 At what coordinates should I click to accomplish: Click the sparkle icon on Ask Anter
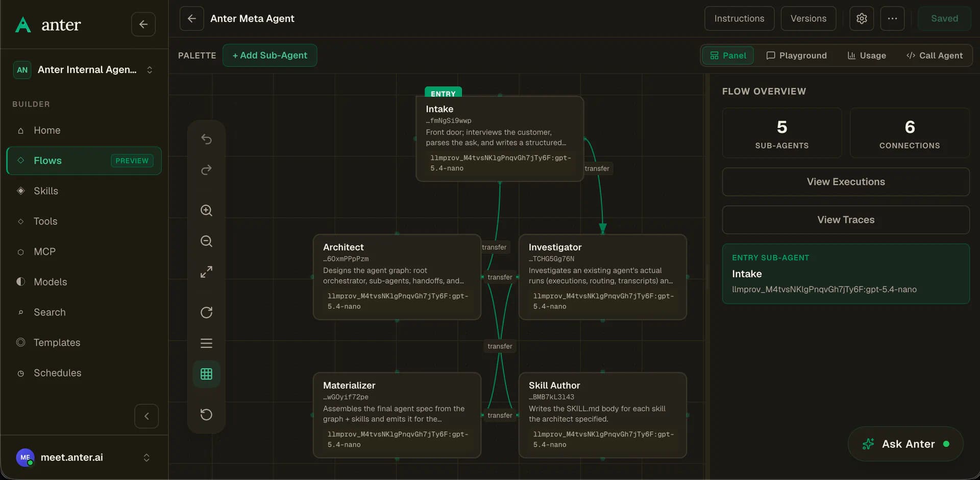pos(868,444)
